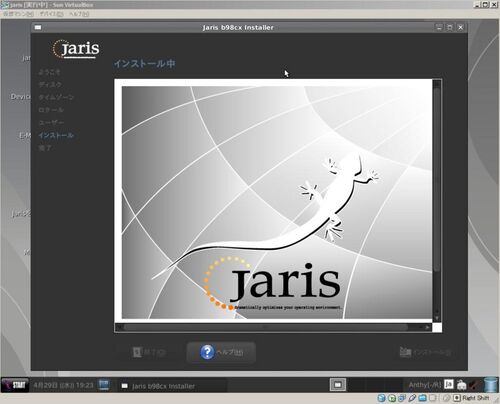Select the ロケール step in sidebar
500x404 pixels.
(x=51, y=110)
